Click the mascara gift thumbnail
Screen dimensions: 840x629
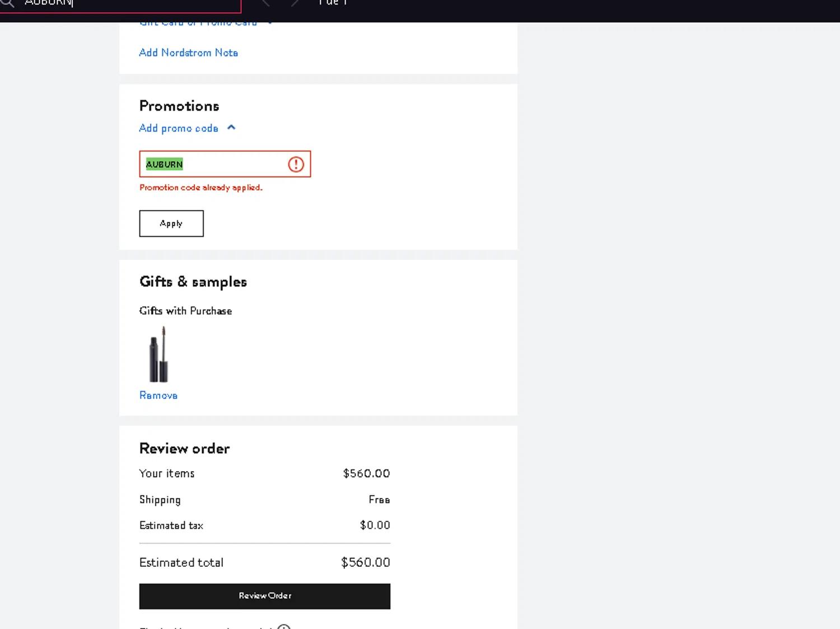point(159,355)
